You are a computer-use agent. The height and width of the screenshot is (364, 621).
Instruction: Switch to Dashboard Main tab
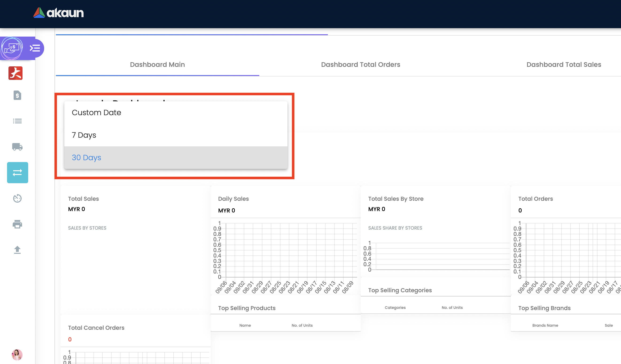coord(157,64)
